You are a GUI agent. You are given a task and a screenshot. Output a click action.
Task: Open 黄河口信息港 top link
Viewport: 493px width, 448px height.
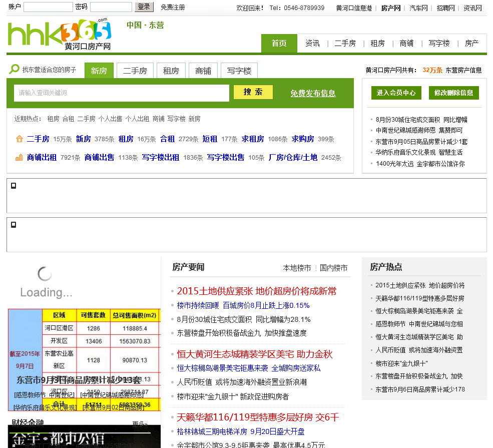pos(354,8)
